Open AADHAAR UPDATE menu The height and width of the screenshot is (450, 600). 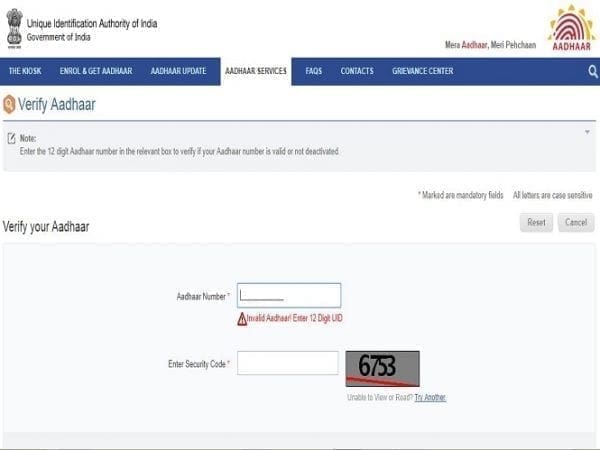click(178, 71)
